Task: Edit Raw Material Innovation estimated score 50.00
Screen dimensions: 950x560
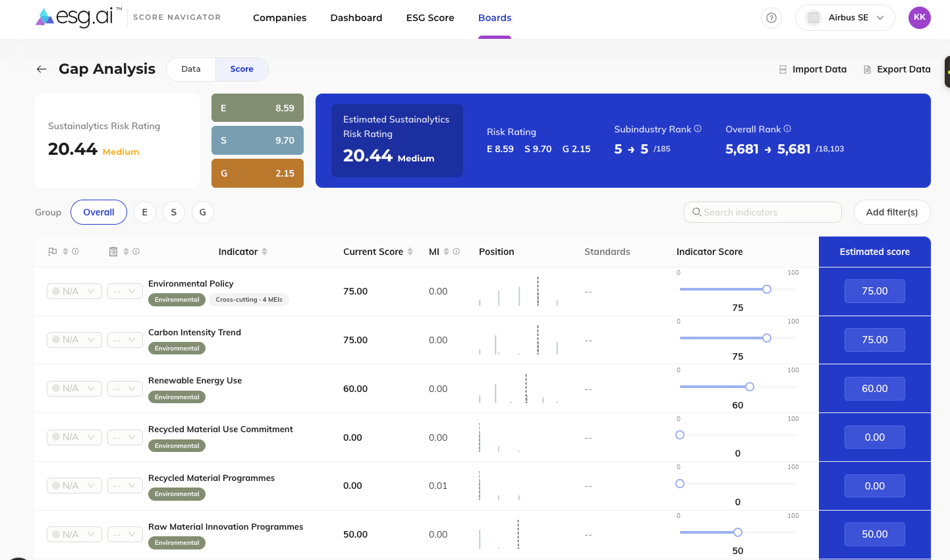Action: [875, 534]
